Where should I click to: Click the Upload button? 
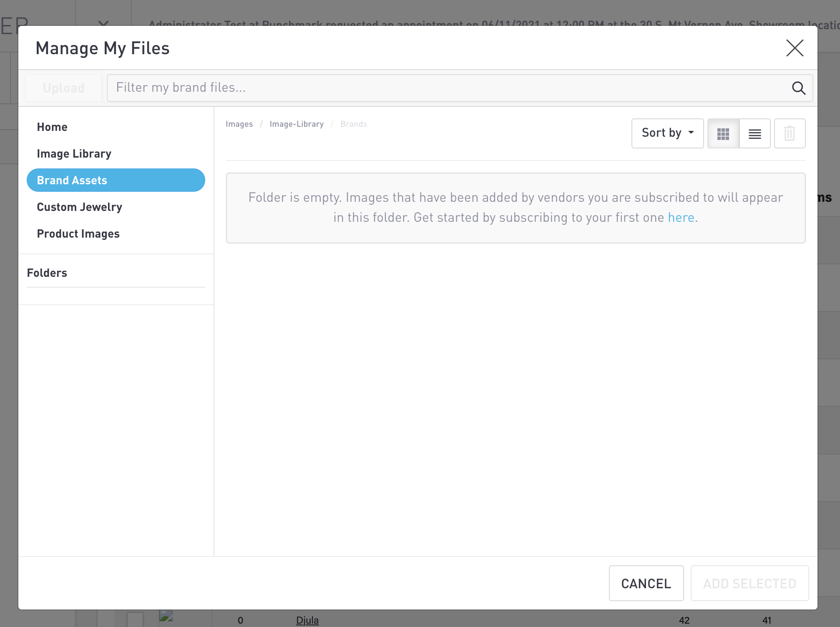[x=64, y=88]
